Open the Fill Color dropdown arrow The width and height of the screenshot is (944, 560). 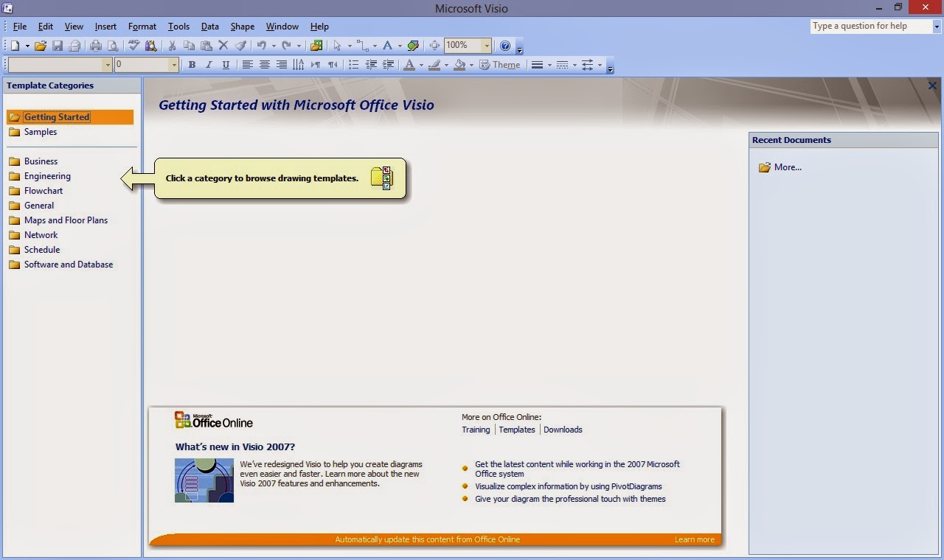coord(471,65)
